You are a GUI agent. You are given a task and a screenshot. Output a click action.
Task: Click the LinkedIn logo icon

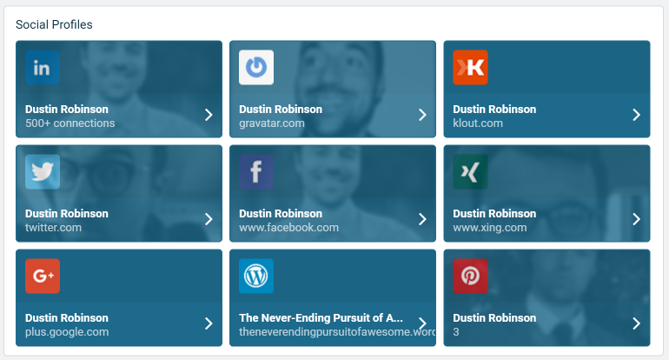[x=42, y=67]
